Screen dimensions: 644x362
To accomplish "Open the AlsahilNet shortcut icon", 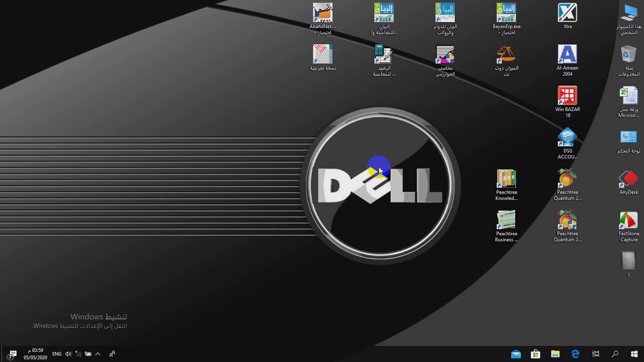I will (x=323, y=19).
